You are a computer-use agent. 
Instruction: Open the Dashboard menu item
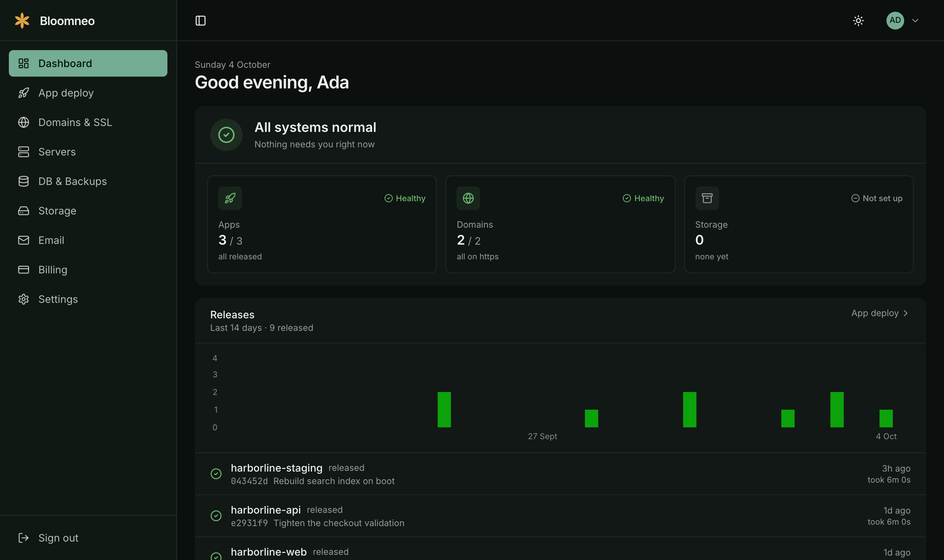[88, 63]
